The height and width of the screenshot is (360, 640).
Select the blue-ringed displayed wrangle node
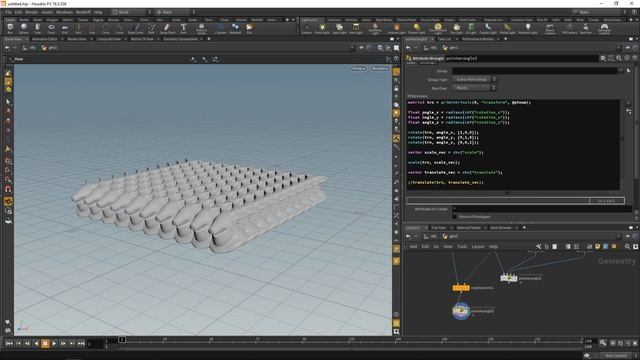[x=461, y=311]
